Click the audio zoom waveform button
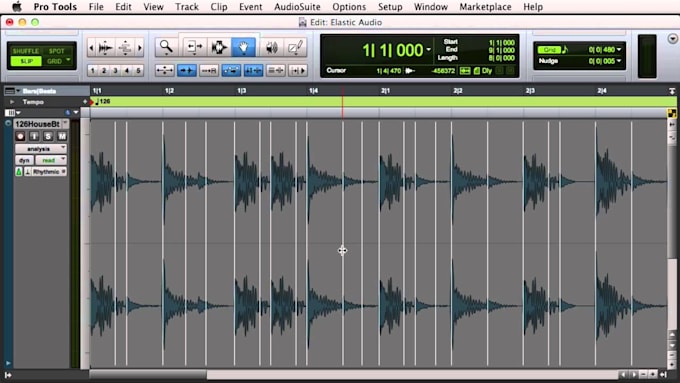This screenshot has width=680, height=383. pos(105,48)
